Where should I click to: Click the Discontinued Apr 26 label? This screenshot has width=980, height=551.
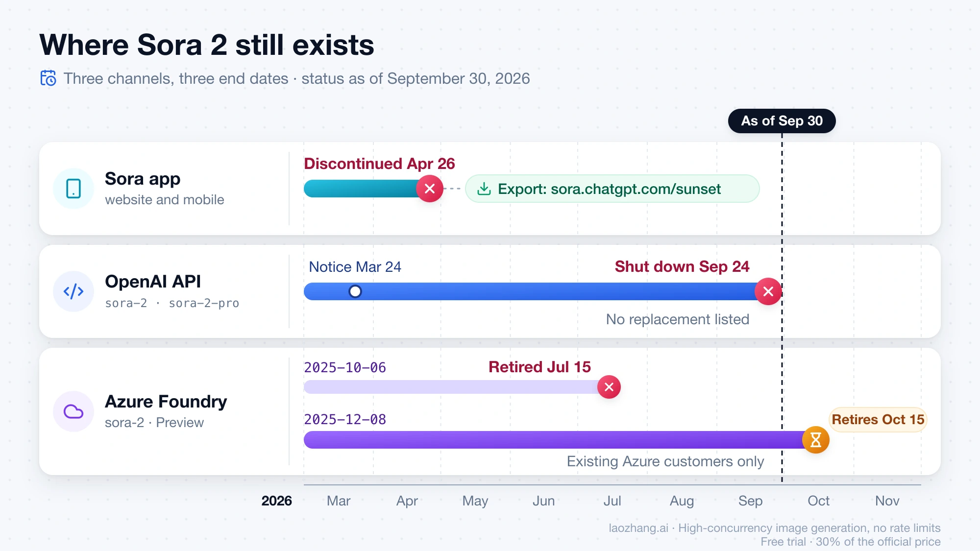[379, 164]
